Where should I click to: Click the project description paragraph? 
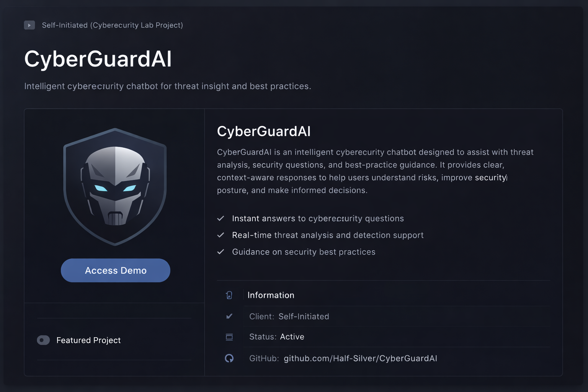[x=374, y=171]
